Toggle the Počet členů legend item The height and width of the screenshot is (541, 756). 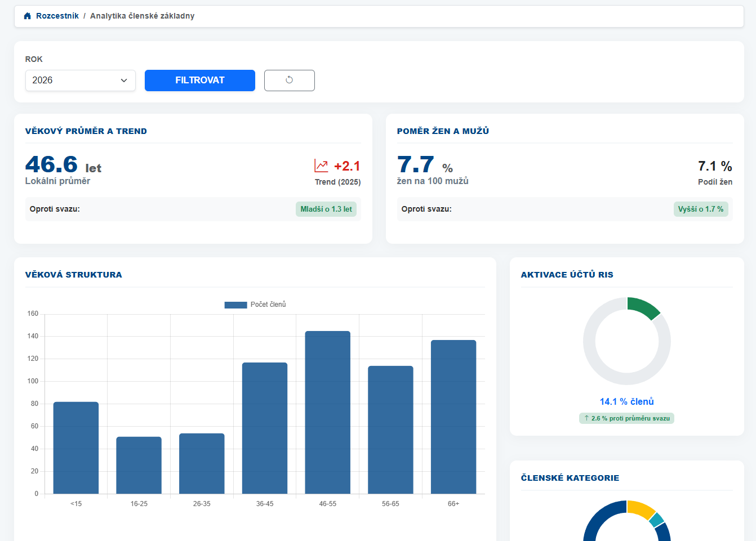coord(255,305)
